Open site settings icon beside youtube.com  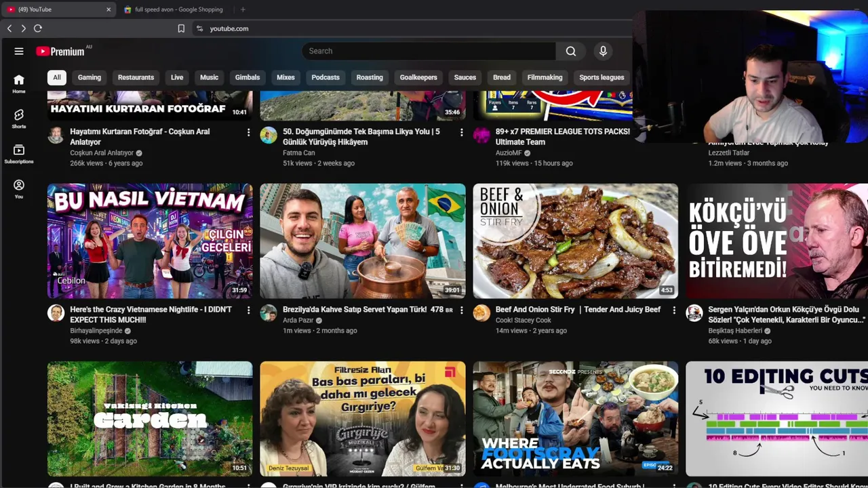click(199, 28)
